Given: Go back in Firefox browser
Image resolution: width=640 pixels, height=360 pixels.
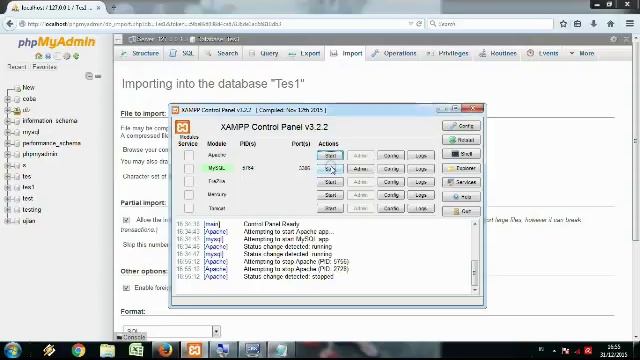Looking at the screenshot, I should coord(10,24).
